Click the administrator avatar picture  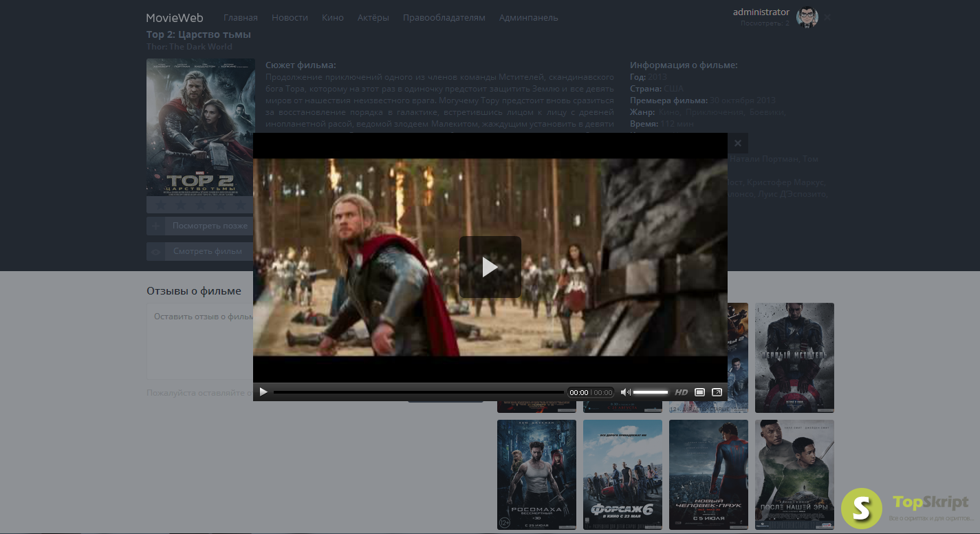point(807,17)
